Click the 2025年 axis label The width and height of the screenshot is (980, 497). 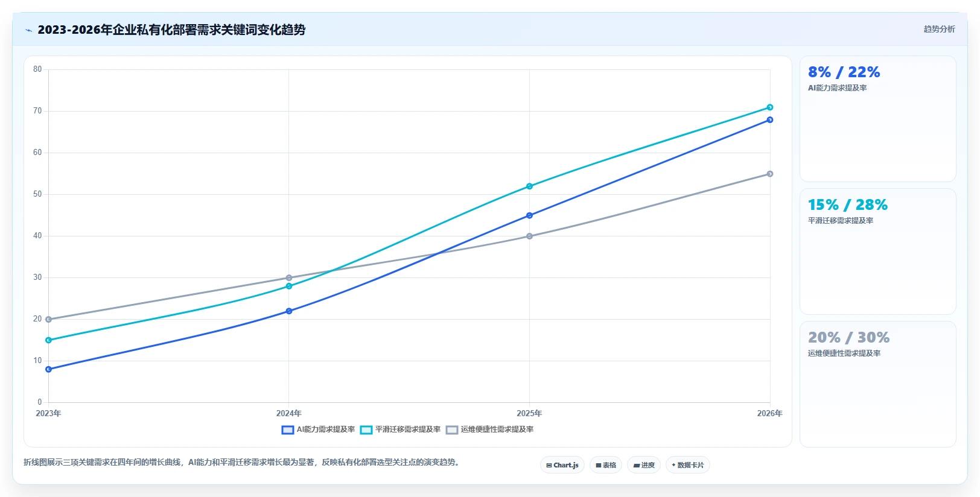click(529, 414)
